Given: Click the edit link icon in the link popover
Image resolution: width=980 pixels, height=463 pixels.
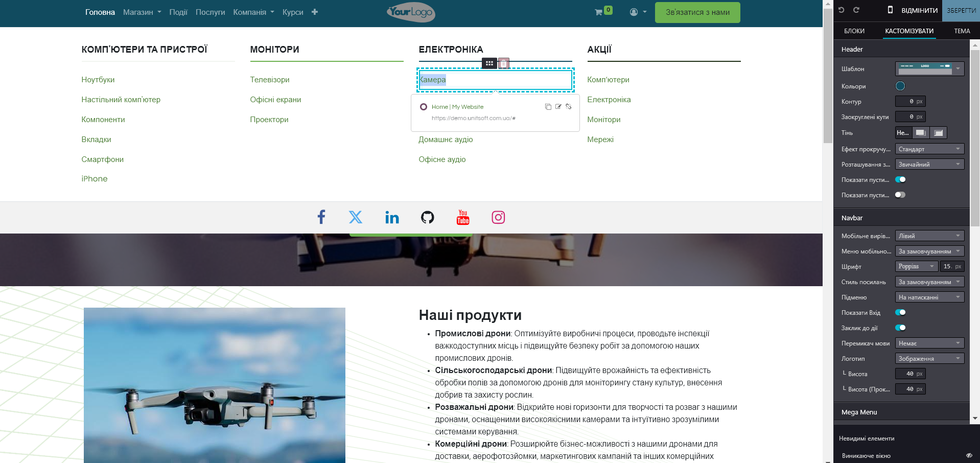Looking at the screenshot, I should coord(558,107).
